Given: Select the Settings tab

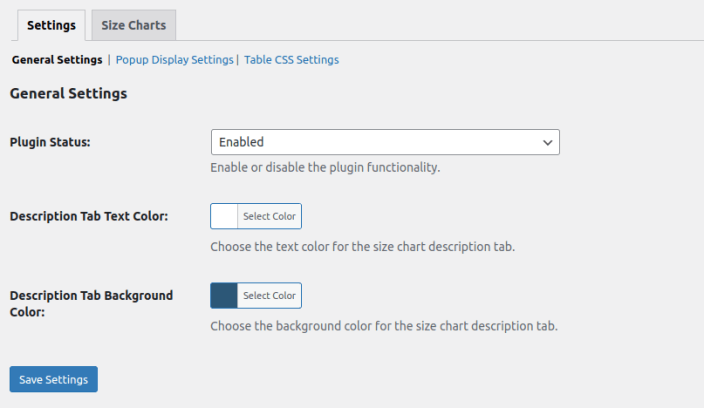Looking at the screenshot, I should (51, 25).
